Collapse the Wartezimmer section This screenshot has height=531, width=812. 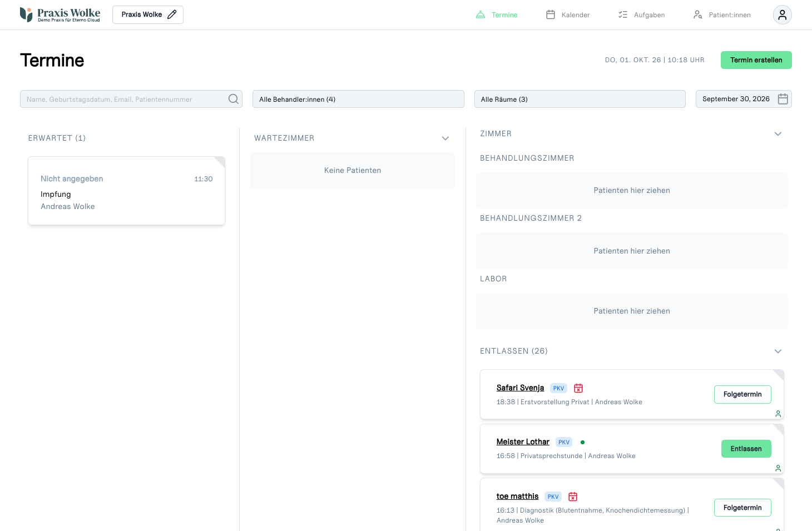click(x=445, y=138)
